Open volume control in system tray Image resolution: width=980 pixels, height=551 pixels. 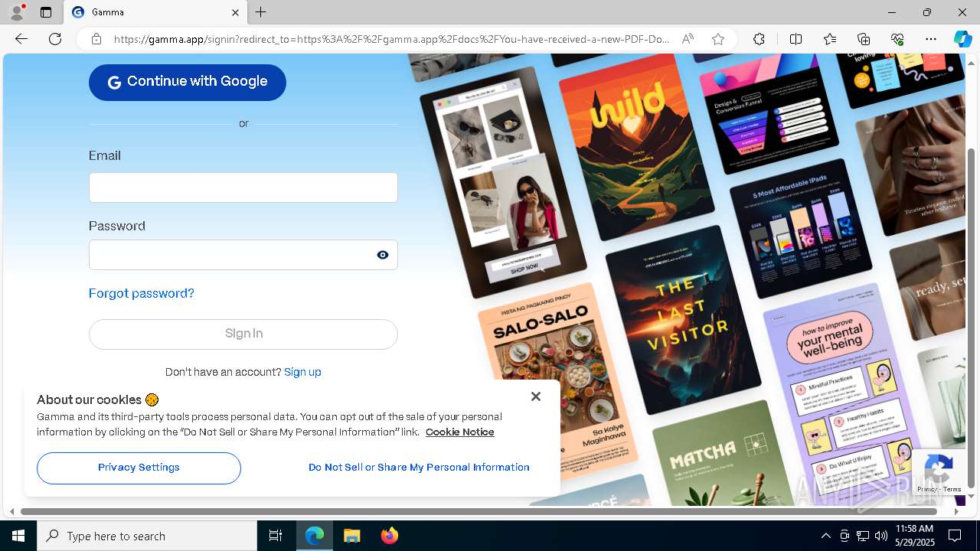881,536
